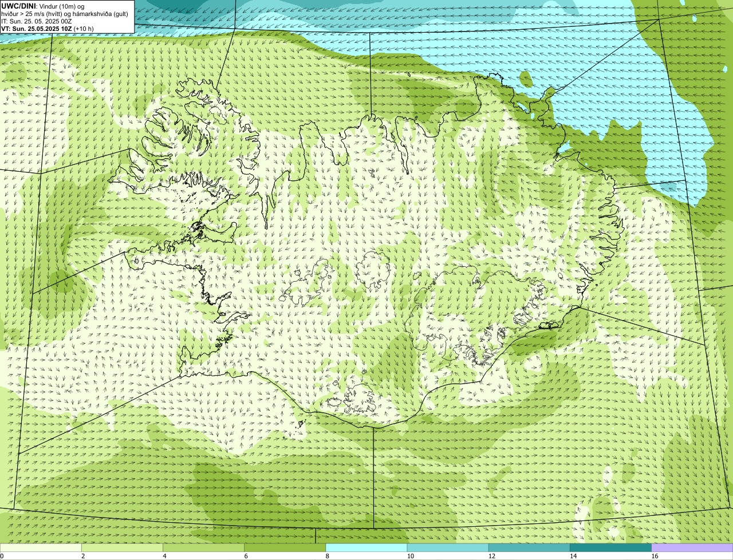Pick the 4–6 m/s green legend swatch
The width and height of the screenshot is (733, 560).
coord(204,548)
